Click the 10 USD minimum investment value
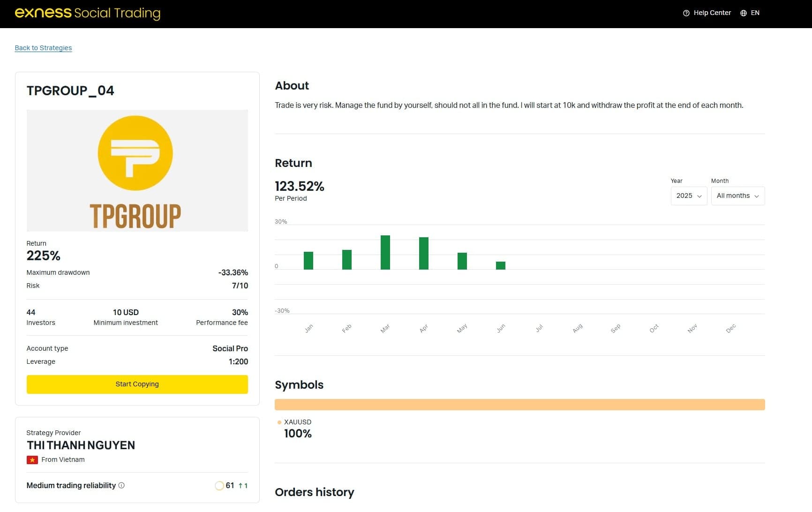 pos(126,312)
